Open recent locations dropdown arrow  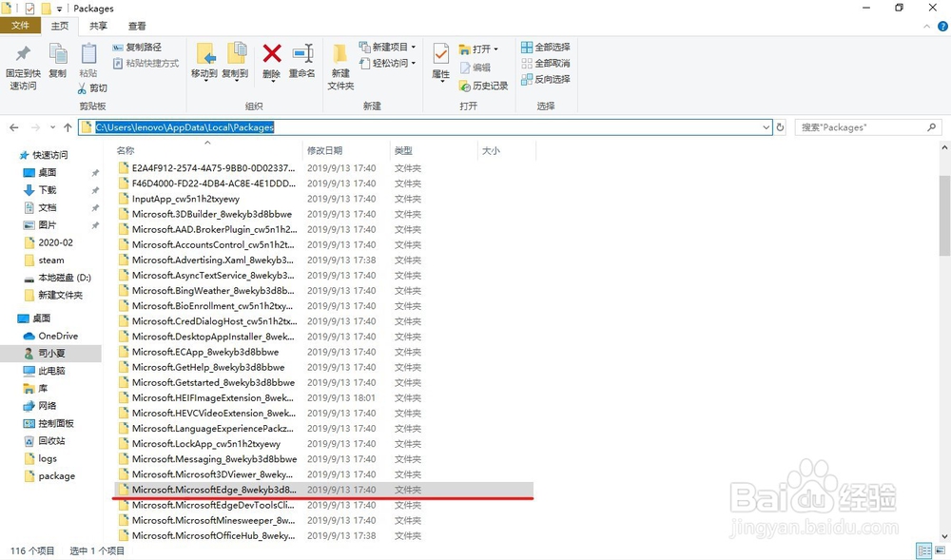(x=52, y=127)
